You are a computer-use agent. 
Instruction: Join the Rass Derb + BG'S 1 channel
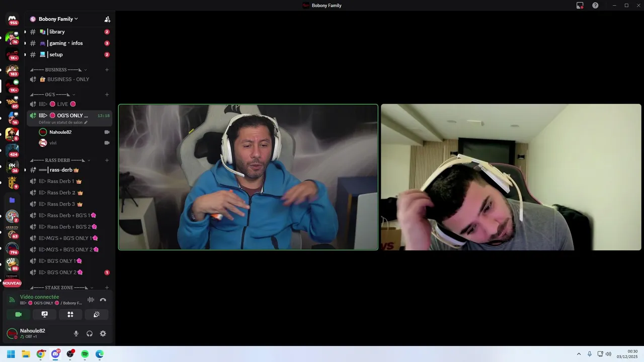69,216
